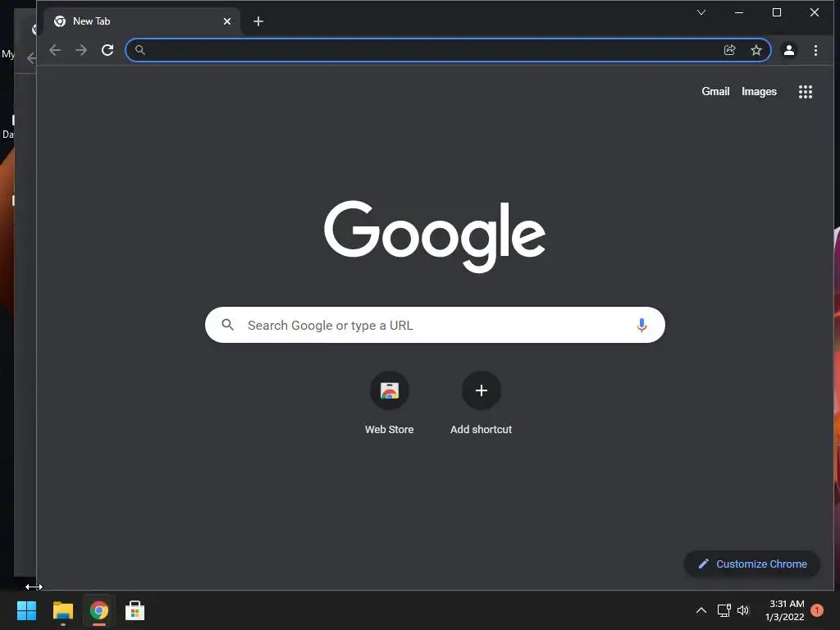The image size is (840, 630).
Task: Click the magnifier icon in the Google search box
Action: coord(228,325)
